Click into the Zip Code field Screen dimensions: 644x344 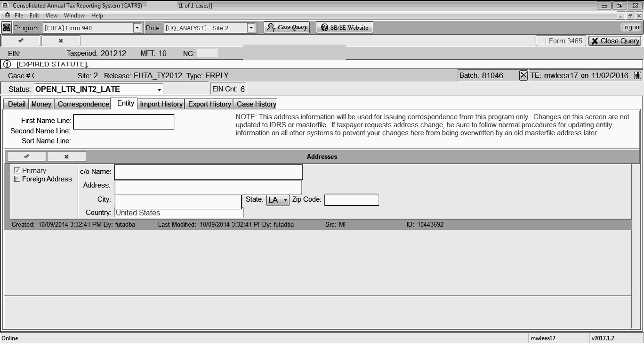click(351, 200)
